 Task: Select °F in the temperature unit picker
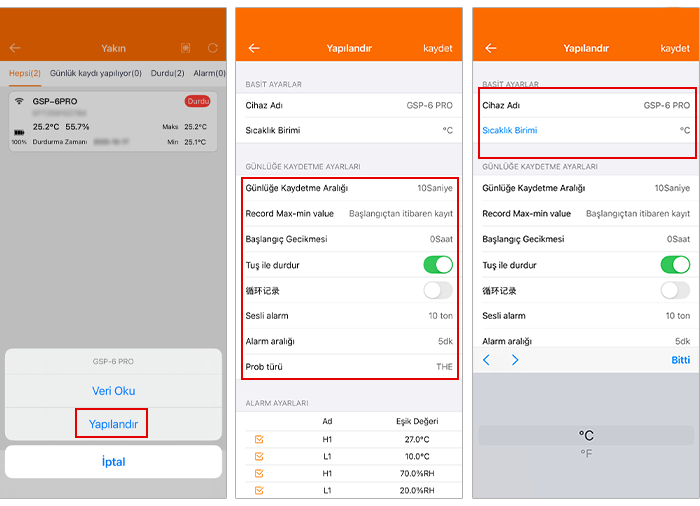586,454
